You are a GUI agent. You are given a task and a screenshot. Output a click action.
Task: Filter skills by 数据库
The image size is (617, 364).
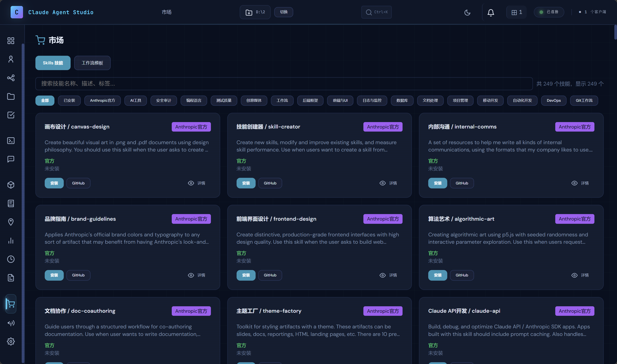402,101
